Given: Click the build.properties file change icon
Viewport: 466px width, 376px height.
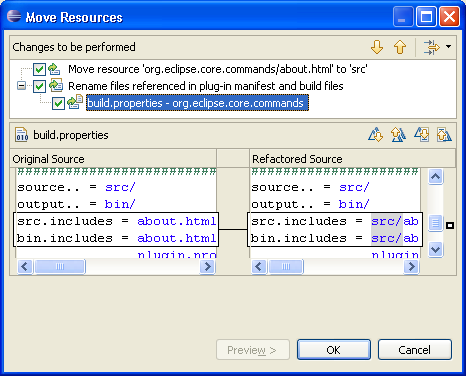Looking at the screenshot, I should [x=75, y=102].
